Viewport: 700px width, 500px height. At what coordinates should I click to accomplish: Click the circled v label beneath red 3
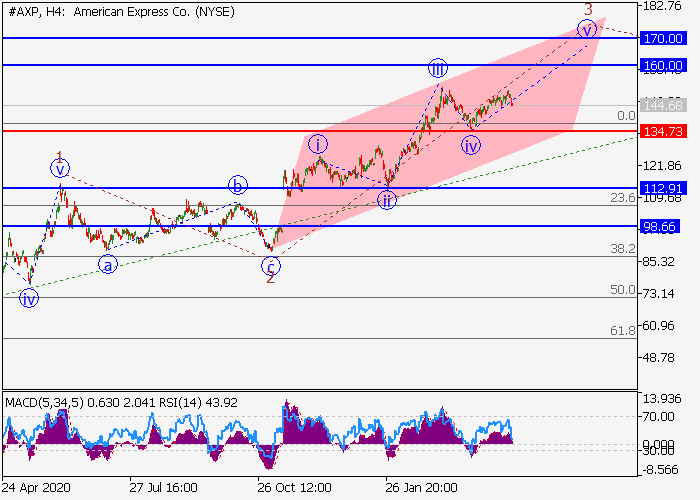click(x=587, y=29)
